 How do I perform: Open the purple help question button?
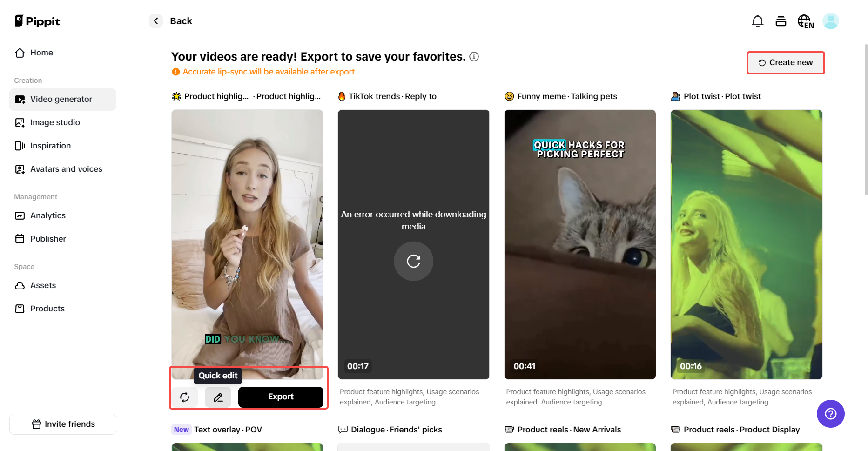tap(831, 414)
